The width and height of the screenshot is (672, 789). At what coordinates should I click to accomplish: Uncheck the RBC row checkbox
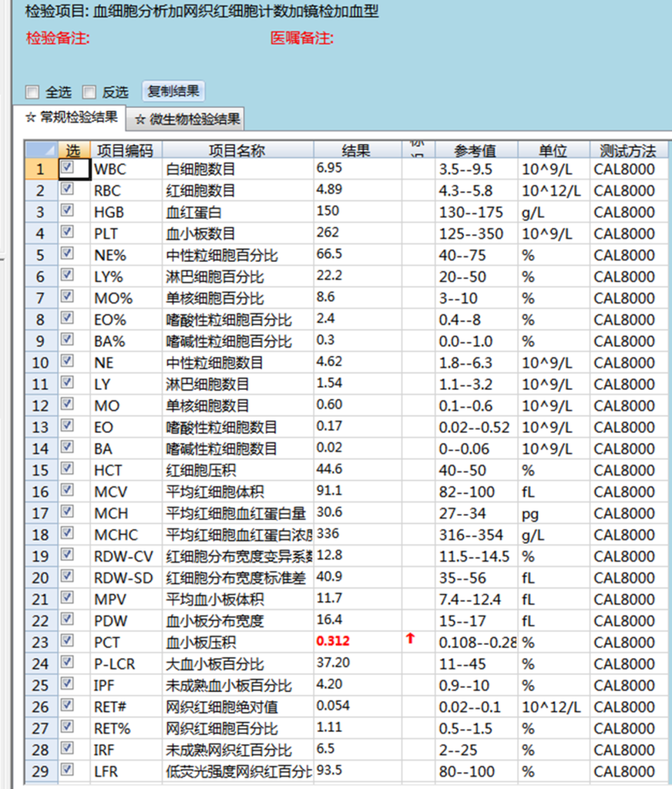tap(67, 189)
